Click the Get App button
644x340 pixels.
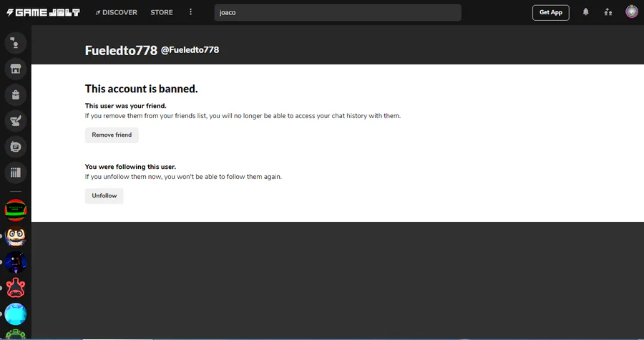pyautogui.click(x=551, y=12)
